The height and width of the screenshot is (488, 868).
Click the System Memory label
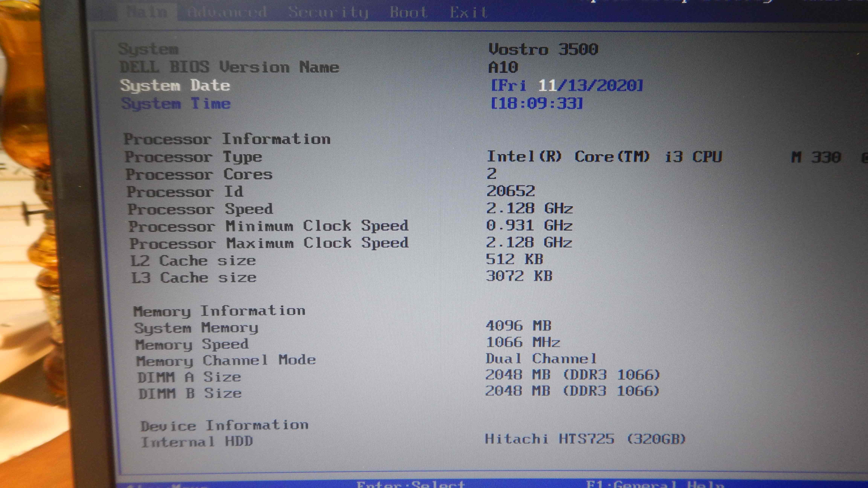point(196,328)
